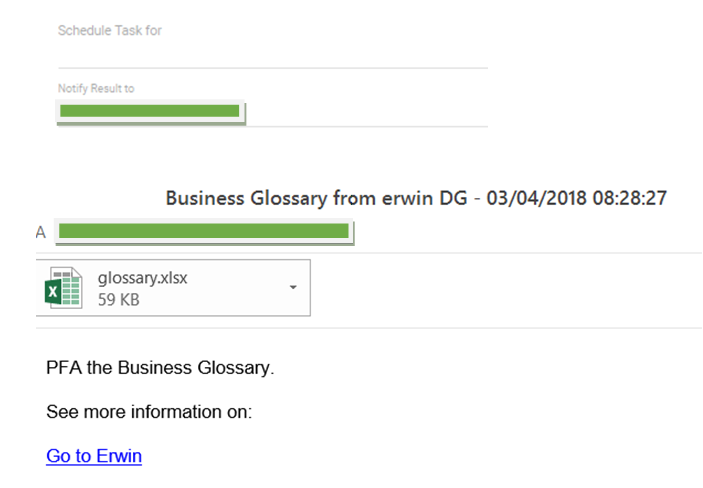Screen dimensions: 703x488
Task: Click the sender avatar letter A
Action: click(x=41, y=232)
